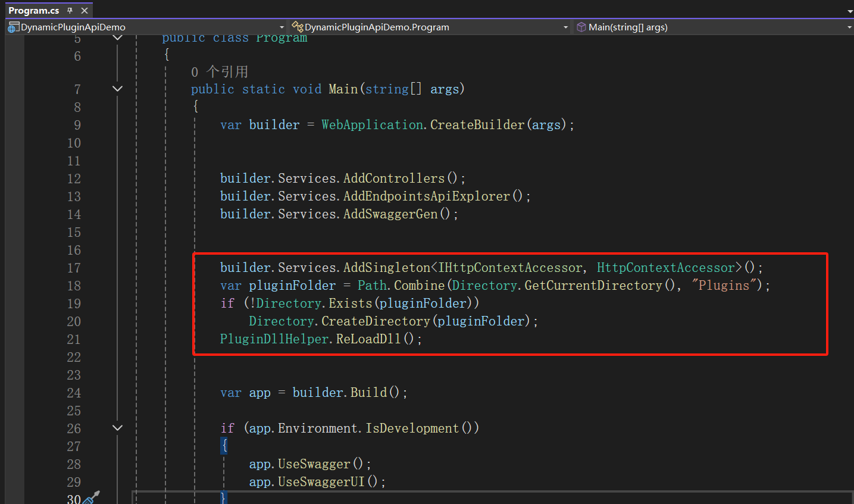
Task: Click line number 12 in the gutter
Action: click(74, 179)
